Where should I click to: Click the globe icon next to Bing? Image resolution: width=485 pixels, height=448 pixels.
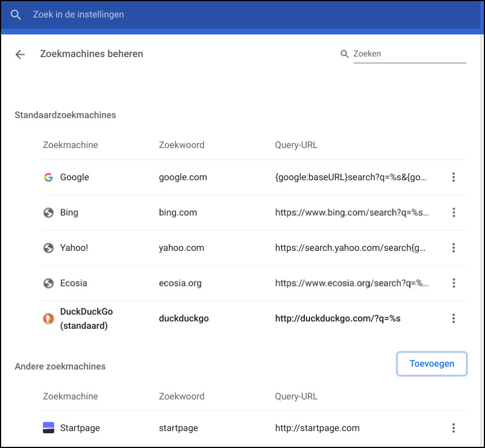click(x=48, y=212)
